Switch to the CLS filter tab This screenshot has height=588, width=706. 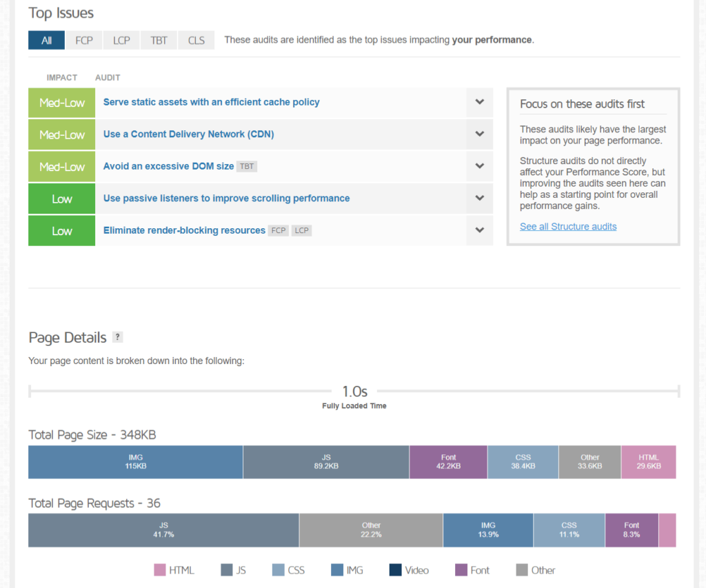point(196,40)
